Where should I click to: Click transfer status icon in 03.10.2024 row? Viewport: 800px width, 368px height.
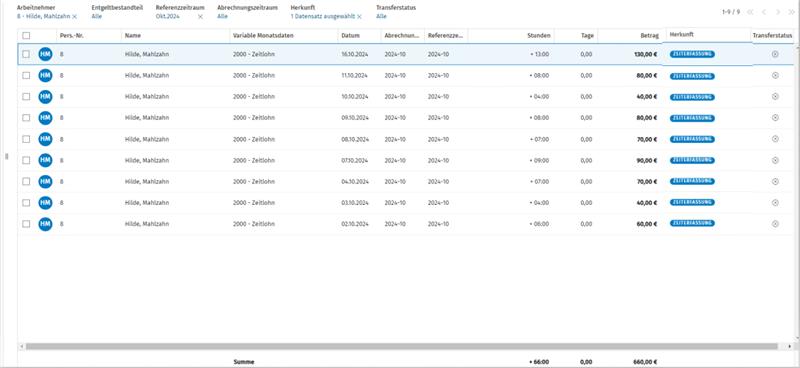775,203
